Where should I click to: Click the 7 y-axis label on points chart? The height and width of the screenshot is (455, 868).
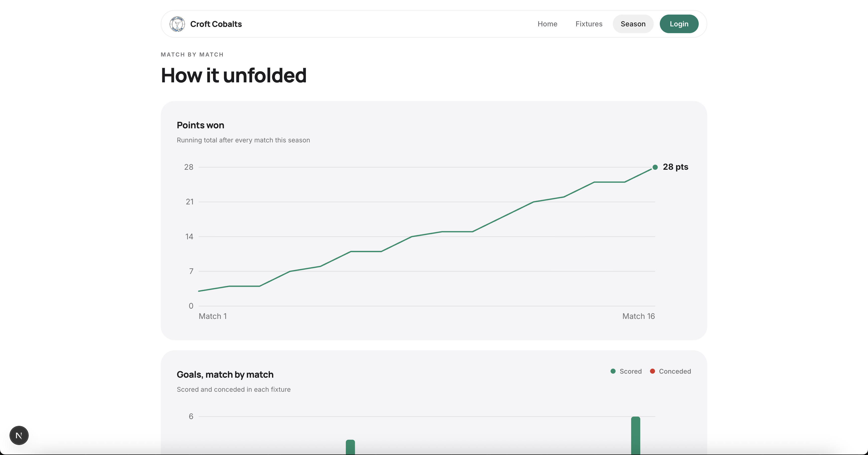(191, 271)
